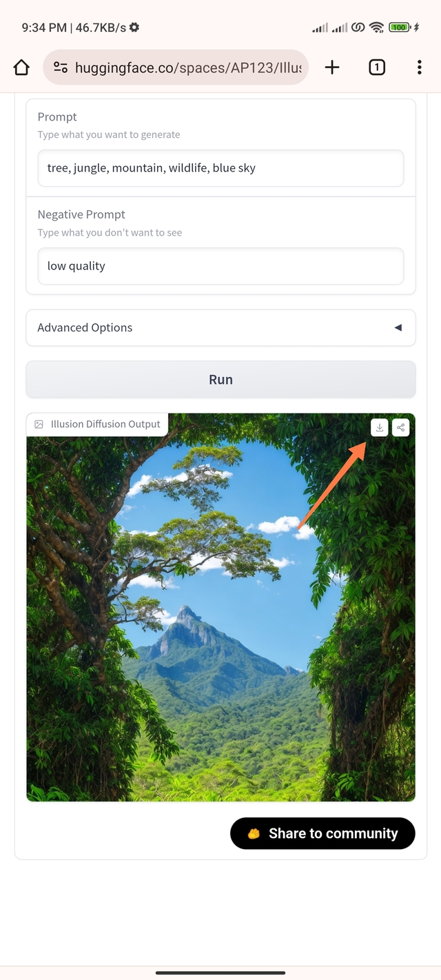Open the generated jungle mountain image

tap(220, 607)
